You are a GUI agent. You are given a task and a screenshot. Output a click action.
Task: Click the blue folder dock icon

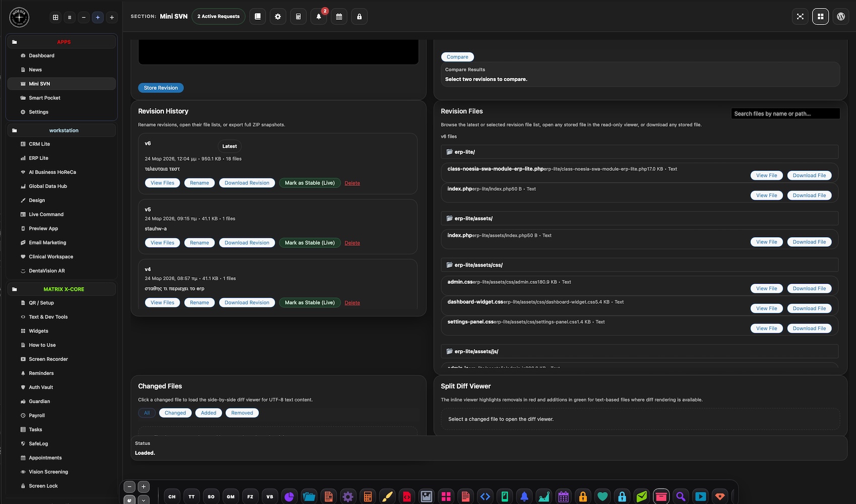(x=309, y=496)
